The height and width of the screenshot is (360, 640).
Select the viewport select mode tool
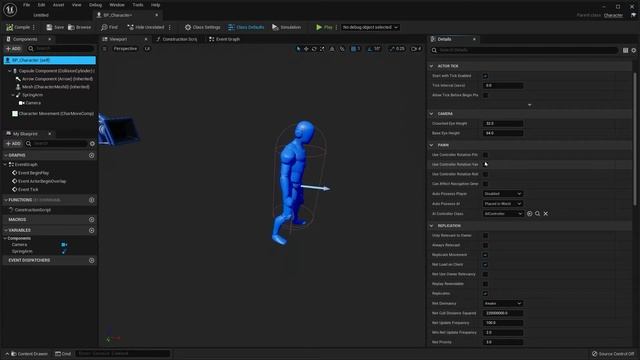298,49
